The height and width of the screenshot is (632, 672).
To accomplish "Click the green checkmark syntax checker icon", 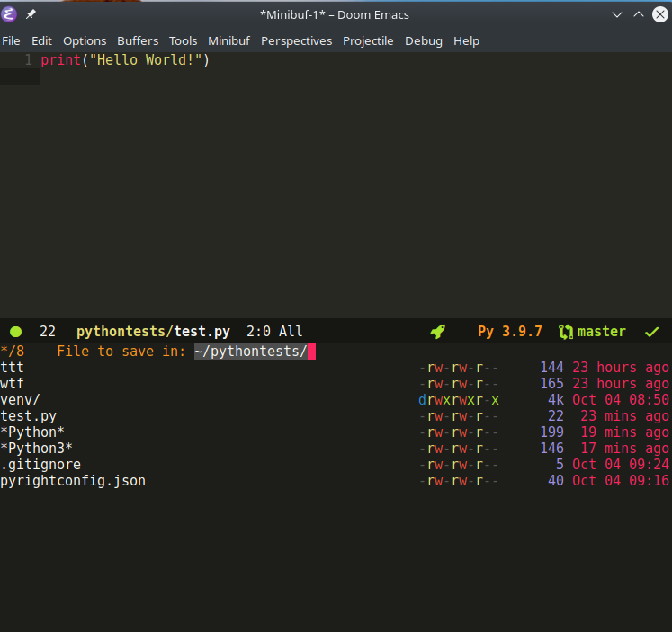I will pyautogui.click(x=652, y=332).
